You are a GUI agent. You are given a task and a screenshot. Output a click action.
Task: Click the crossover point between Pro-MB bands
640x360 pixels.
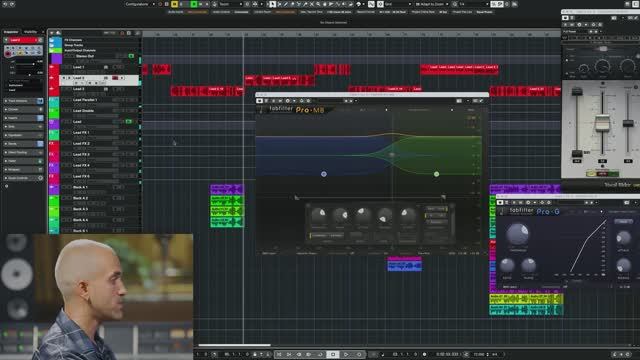point(392,155)
